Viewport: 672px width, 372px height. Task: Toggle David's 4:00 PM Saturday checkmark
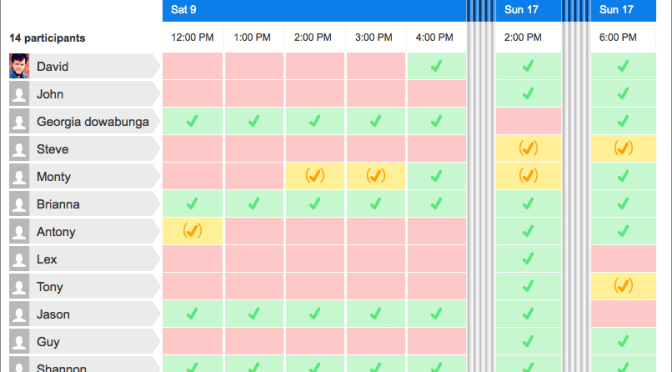[437, 66]
